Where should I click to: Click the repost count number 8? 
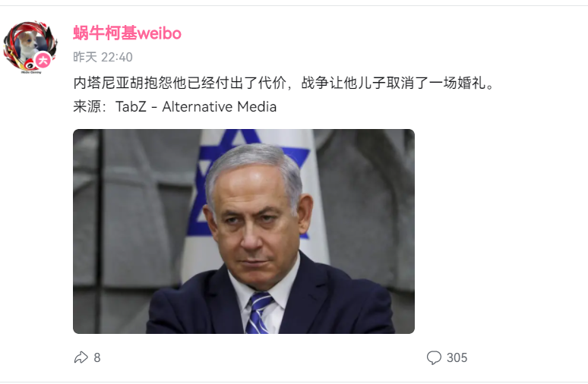point(97,357)
